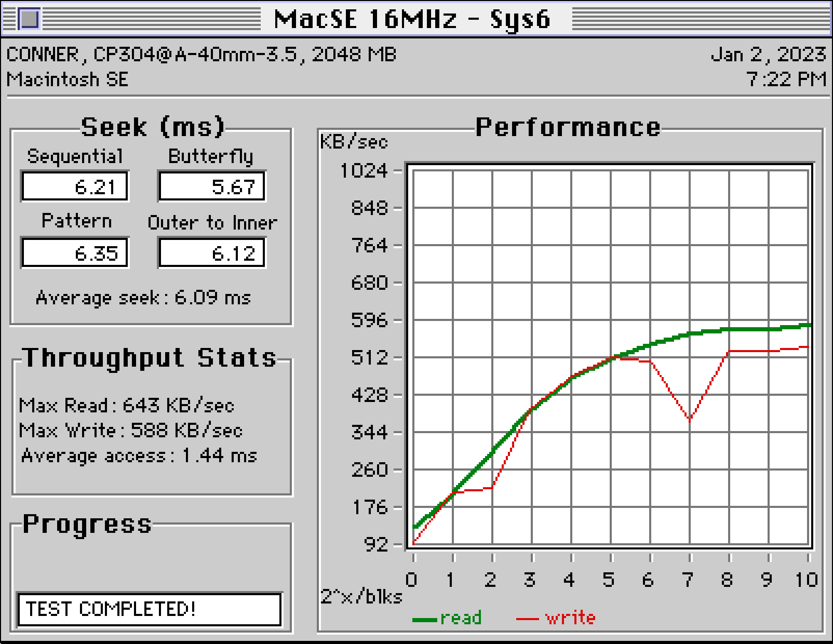
Task: Click the Pattern seek value box
Action: (x=75, y=253)
